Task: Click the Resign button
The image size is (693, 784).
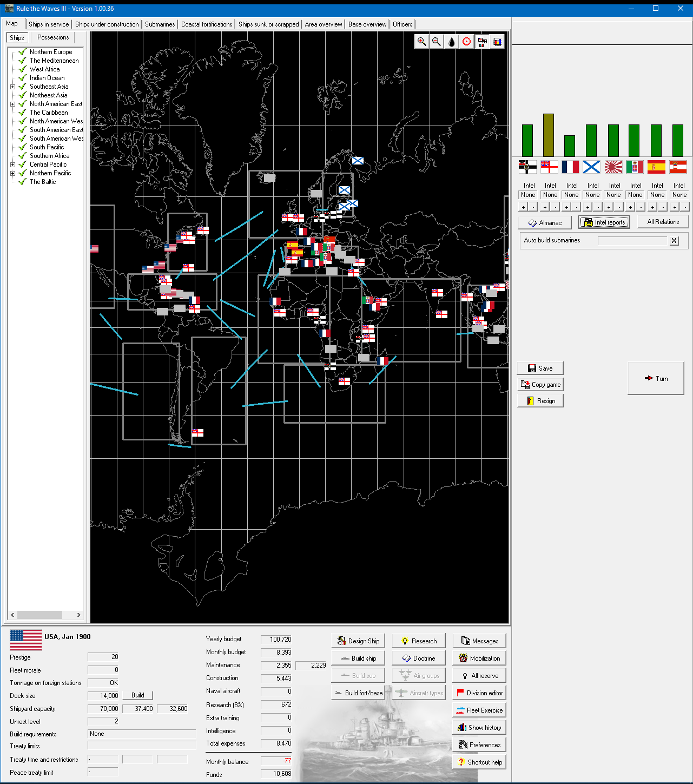Action: click(x=540, y=400)
